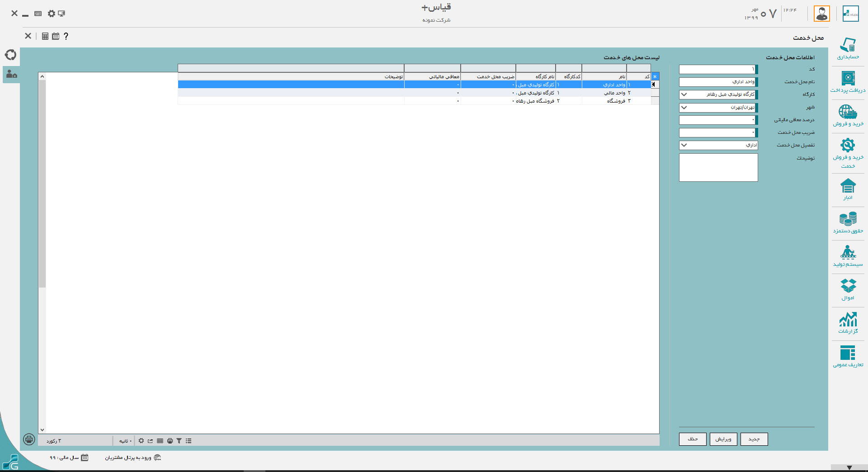
Task: Open the on-screen keyboard icon
Action: (x=38, y=14)
